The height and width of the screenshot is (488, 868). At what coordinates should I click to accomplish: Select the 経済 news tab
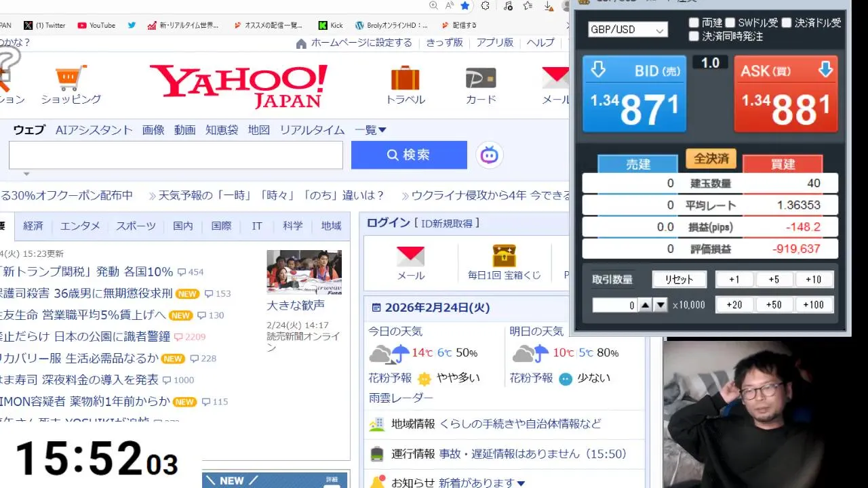point(33,226)
